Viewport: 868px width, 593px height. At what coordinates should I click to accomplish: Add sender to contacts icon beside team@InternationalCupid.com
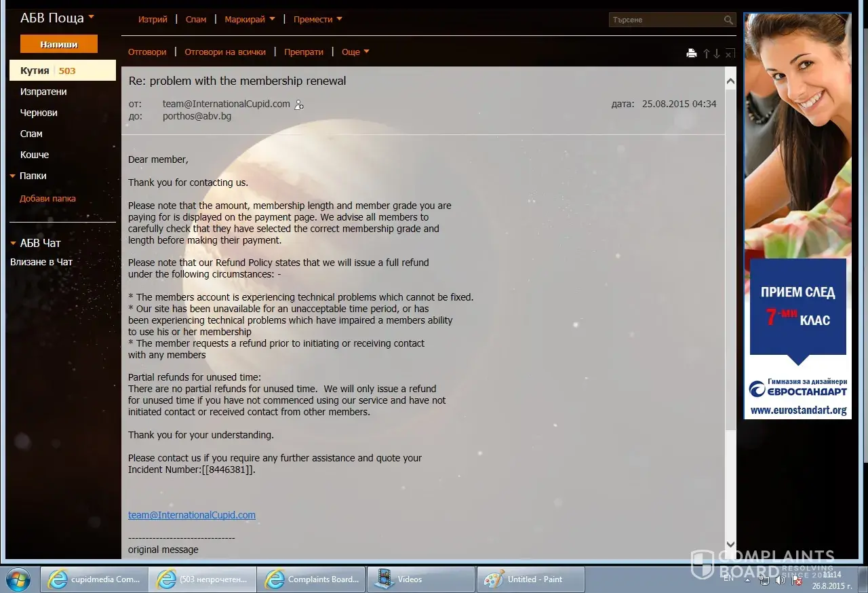point(299,104)
